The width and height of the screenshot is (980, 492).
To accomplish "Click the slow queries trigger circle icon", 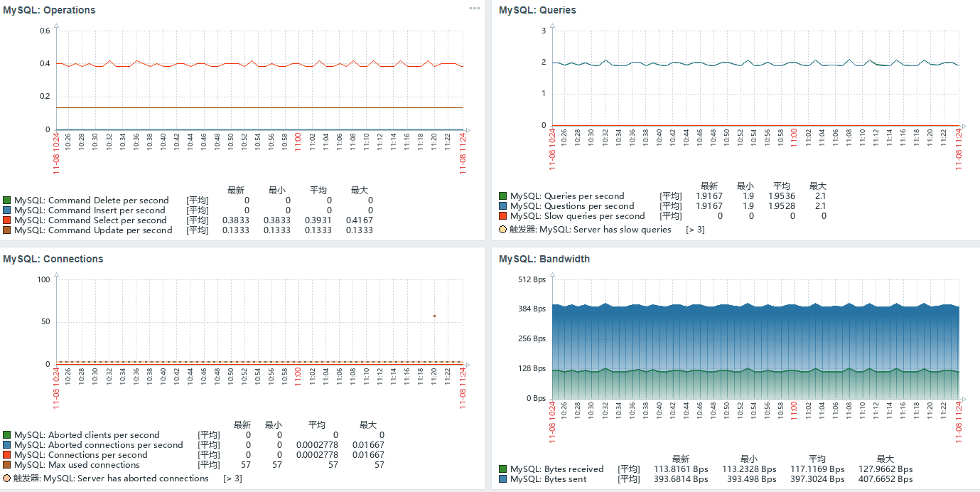I will tap(503, 230).
